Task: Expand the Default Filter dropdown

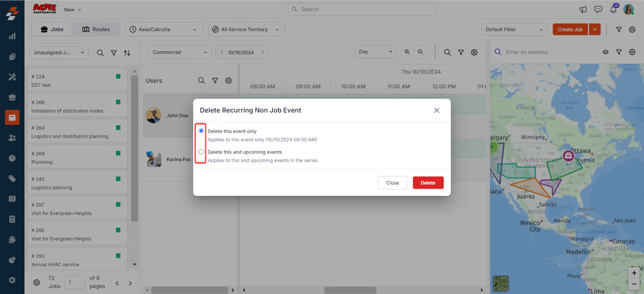Action: pyautogui.click(x=514, y=29)
